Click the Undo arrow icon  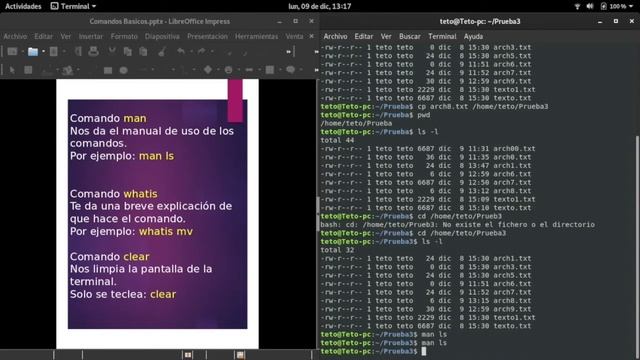click(x=181, y=51)
